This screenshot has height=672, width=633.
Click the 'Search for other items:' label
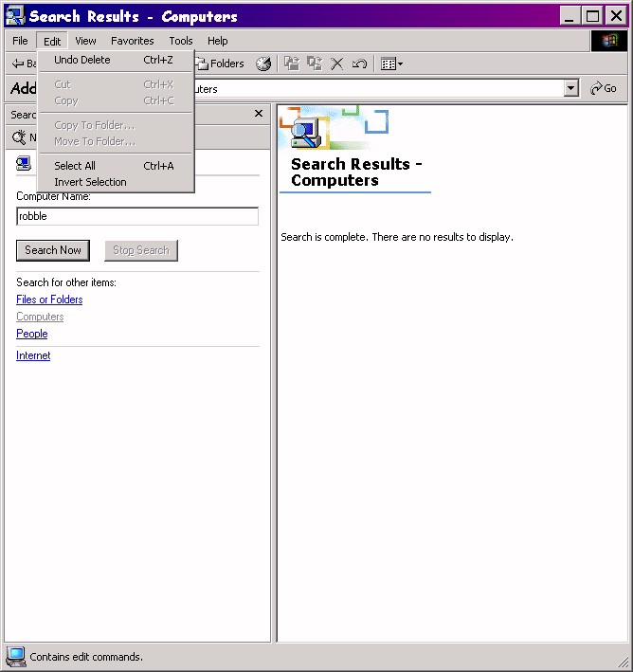point(66,282)
